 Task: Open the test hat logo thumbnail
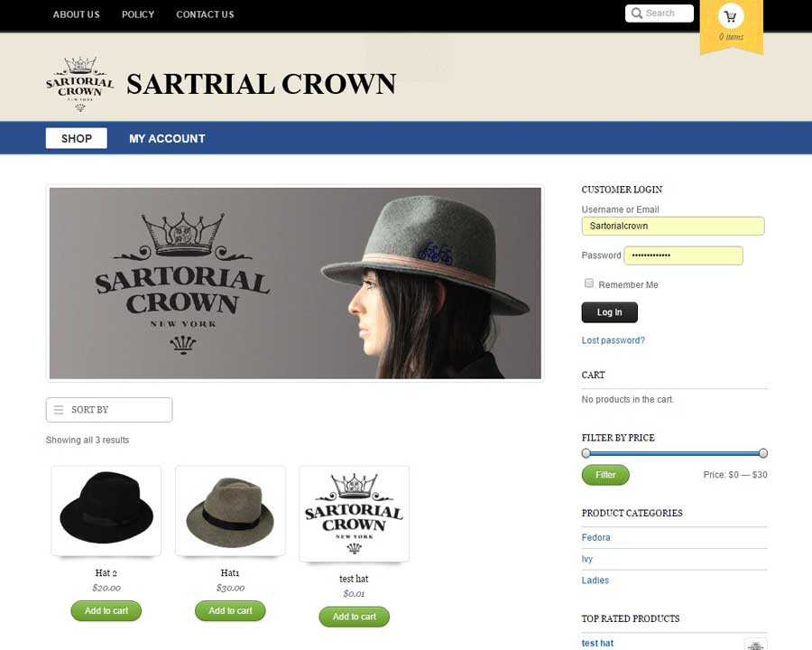click(355, 513)
